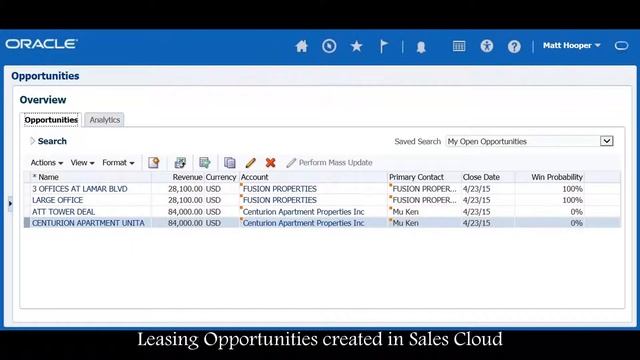
Task: Click My Open Opportunities saved search field
Action: pyautogui.click(x=523, y=141)
